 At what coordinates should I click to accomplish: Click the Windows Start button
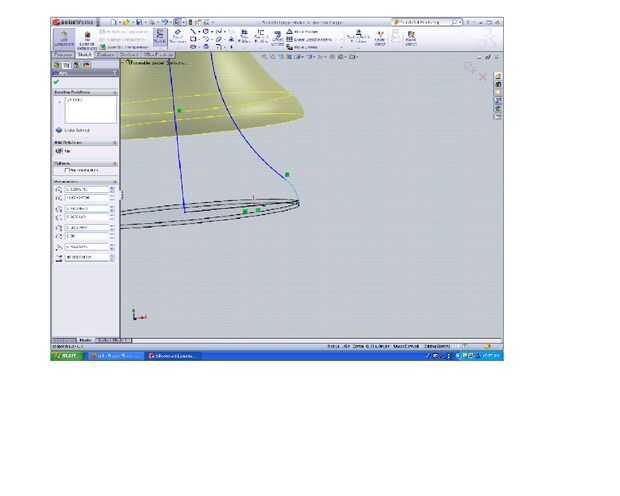click(67, 356)
